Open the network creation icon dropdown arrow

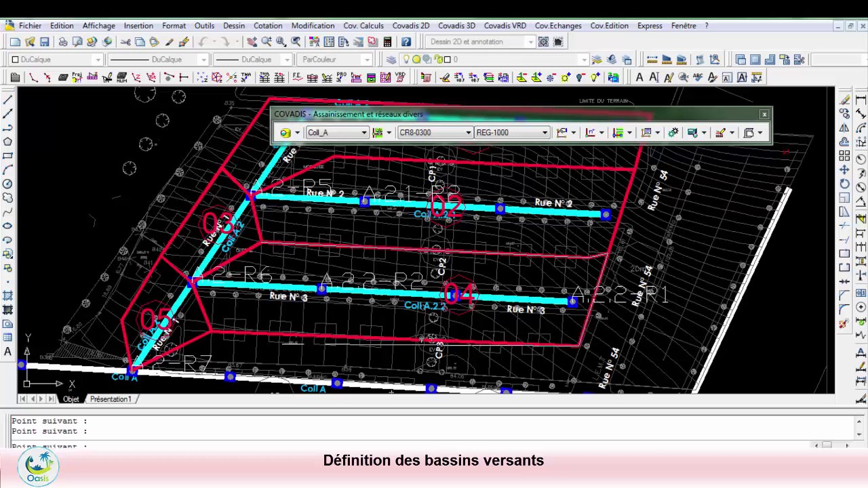[297, 133]
